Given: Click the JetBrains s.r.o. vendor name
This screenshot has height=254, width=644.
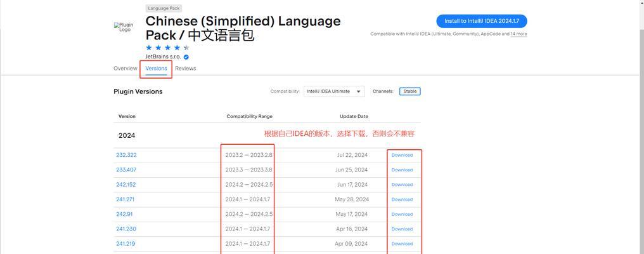Looking at the screenshot, I should tap(163, 57).
